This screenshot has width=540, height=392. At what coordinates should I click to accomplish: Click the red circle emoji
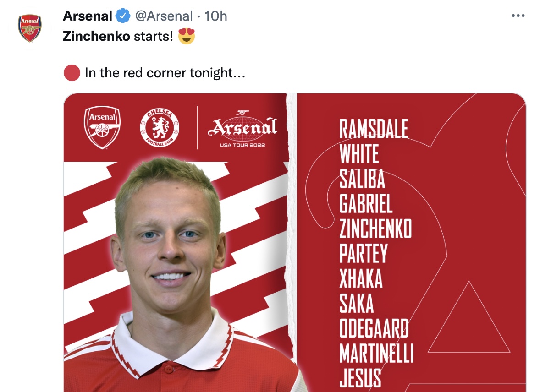pos(72,73)
